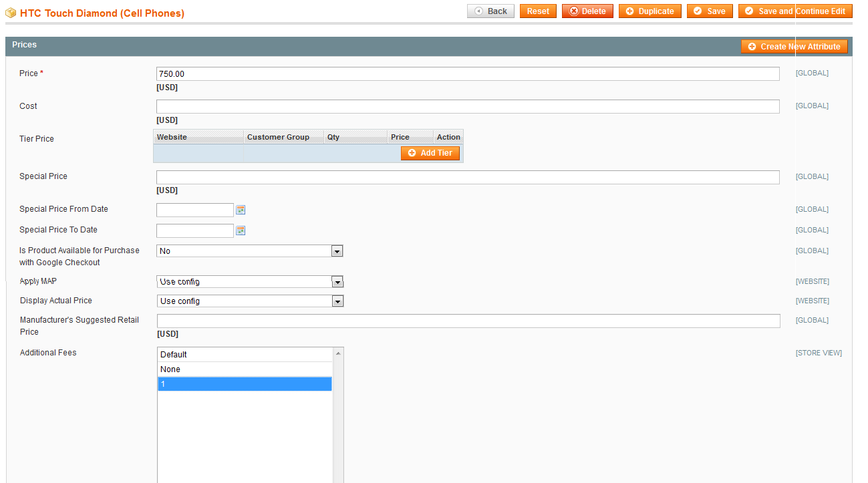The image size is (868, 483).
Task: Click the Price input field
Action: click(468, 74)
